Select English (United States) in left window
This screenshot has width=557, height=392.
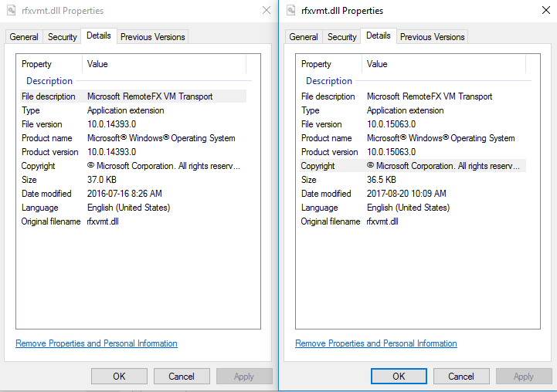(x=128, y=208)
